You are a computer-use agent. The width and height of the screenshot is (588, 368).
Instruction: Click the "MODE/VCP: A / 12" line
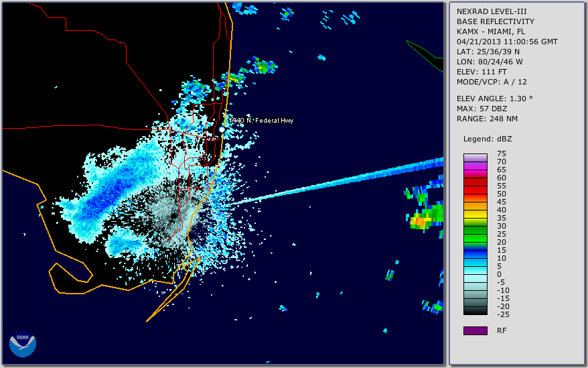(x=492, y=82)
